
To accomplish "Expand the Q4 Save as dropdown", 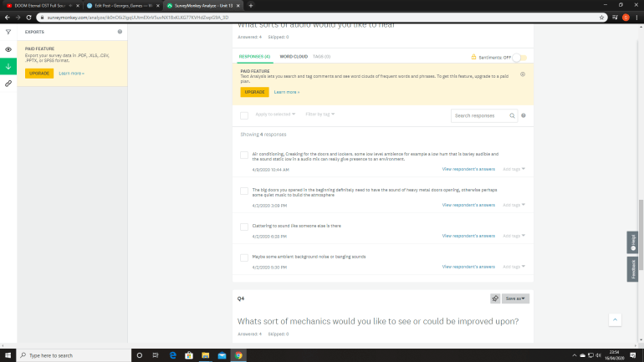I will pyautogui.click(x=516, y=298).
